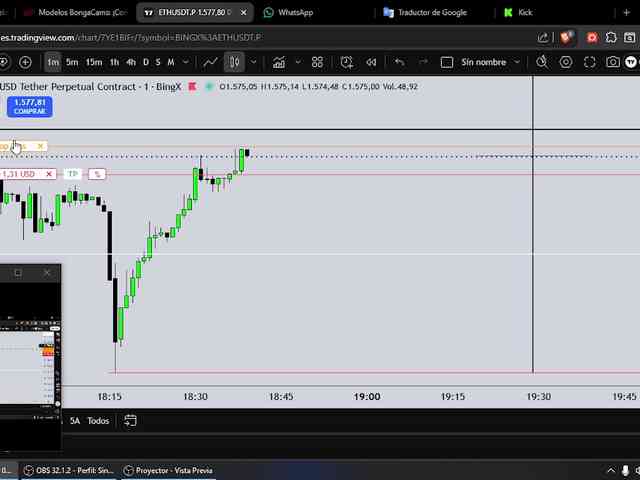Cancel the 1,31 USD position label

point(49,174)
